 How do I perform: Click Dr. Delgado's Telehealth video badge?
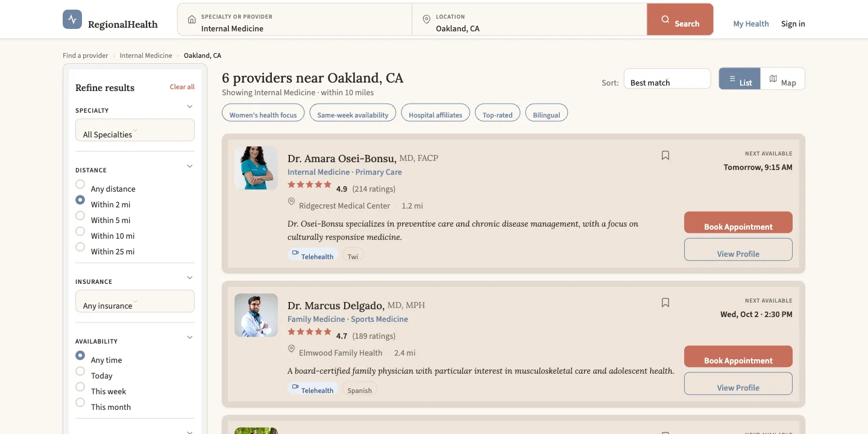[313, 389]
